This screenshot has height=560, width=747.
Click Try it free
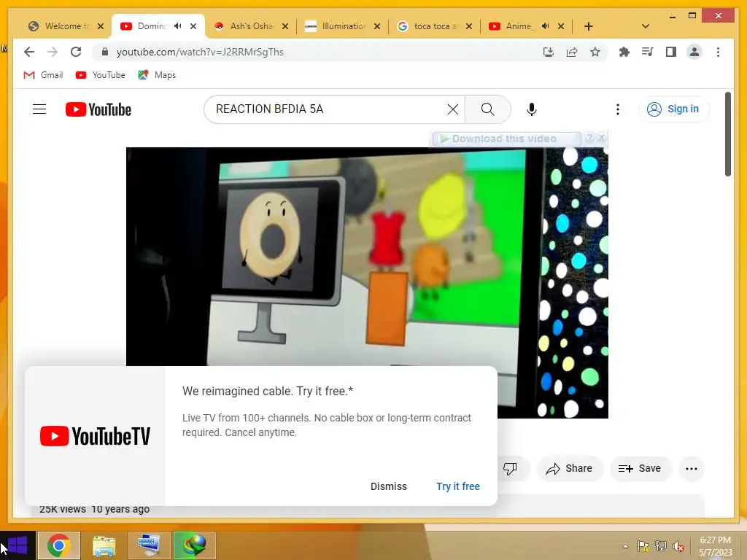click(458, 486)
